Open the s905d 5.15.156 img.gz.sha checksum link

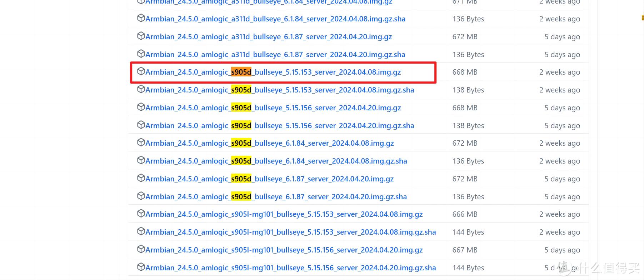pos(280,126)
